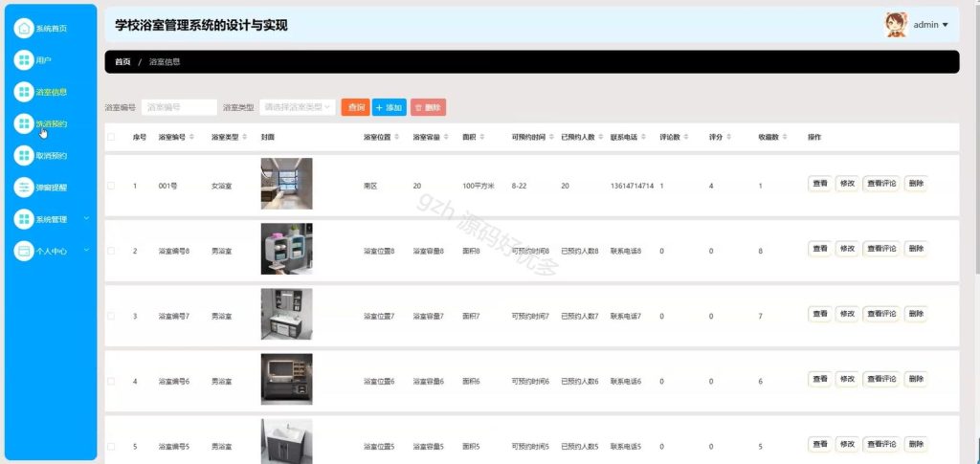Click the 8-22 available time cell
The height and width of the screenshot is (464, 980).
(x=518, y=187)
